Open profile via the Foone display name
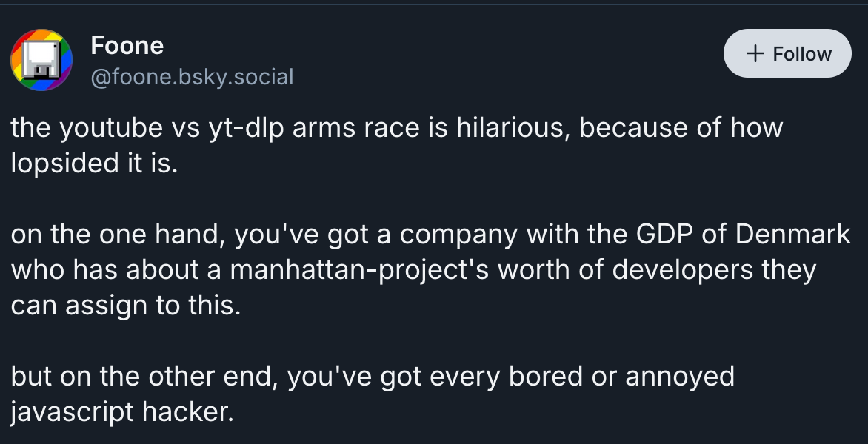Image resolution: width=868 pixels, height=444 pixels. tap(127, 46)
